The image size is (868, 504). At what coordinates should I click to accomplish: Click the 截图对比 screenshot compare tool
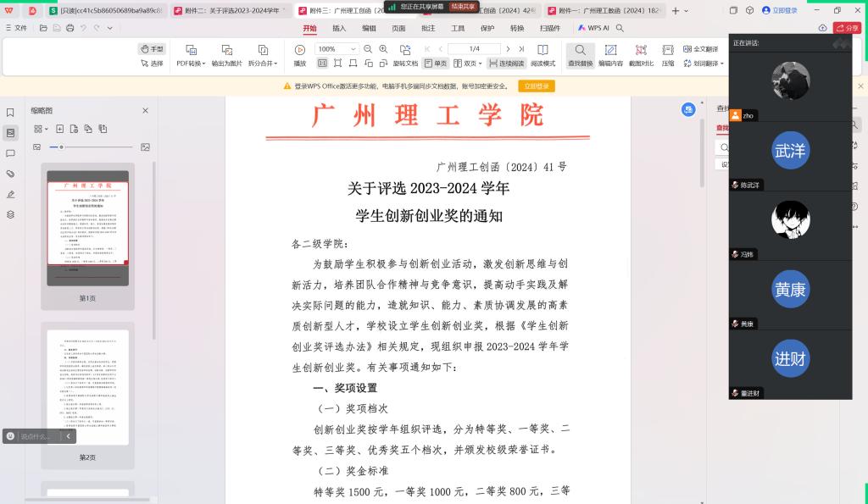pyautogui.click(x=641, y=56)
